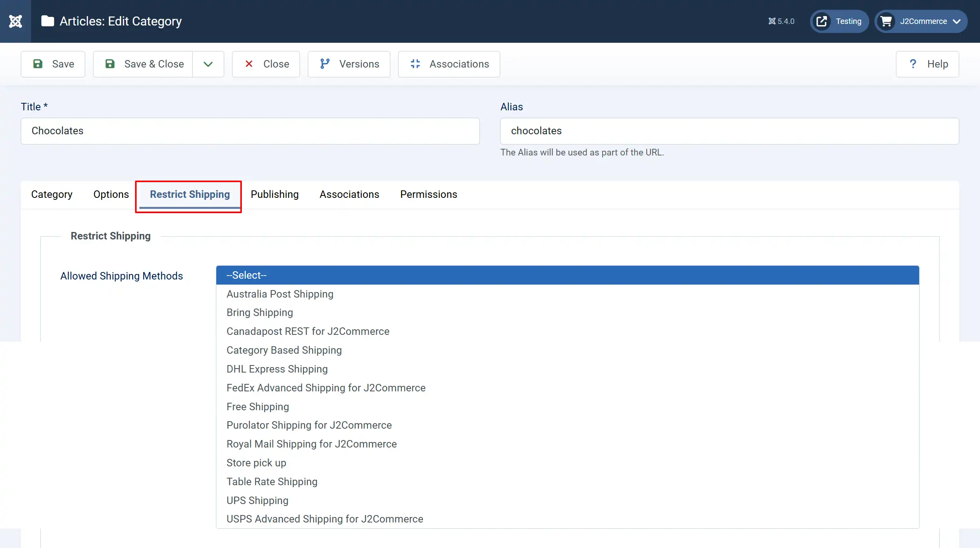Click the Title input field
Viewport: 980px width, 548px height.
pyautogui.click(x=250, y=131)
